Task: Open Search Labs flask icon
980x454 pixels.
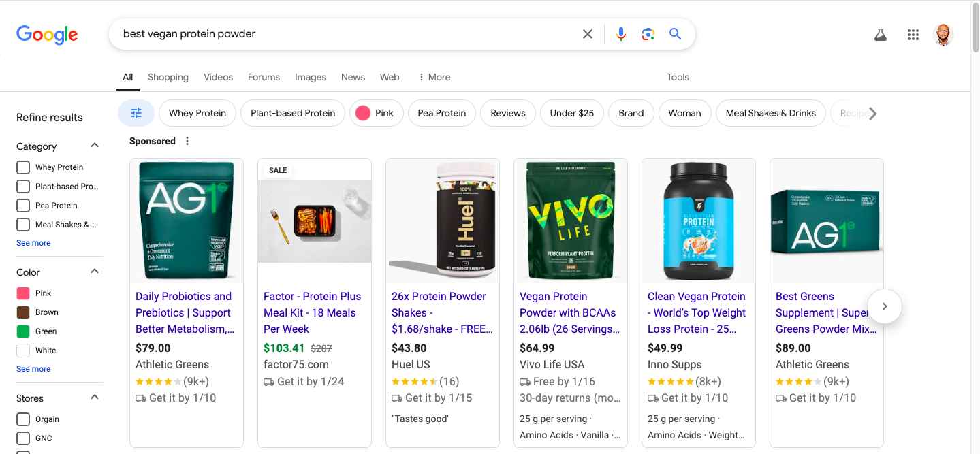Action: point(881,35)
